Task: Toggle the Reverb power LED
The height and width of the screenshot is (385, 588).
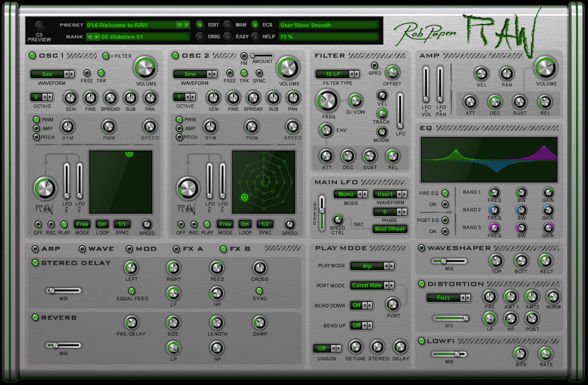Action: point(35,317)
